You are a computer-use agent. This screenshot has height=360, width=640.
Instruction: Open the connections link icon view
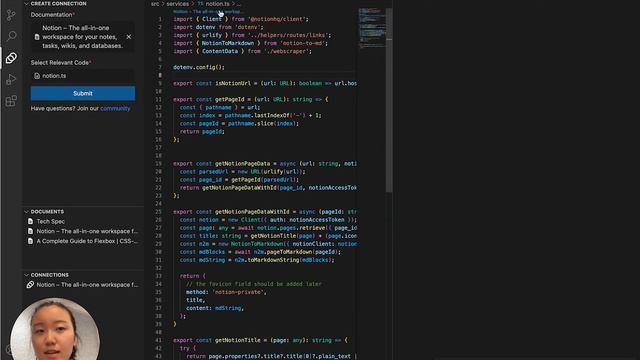[x=11, y=58]
